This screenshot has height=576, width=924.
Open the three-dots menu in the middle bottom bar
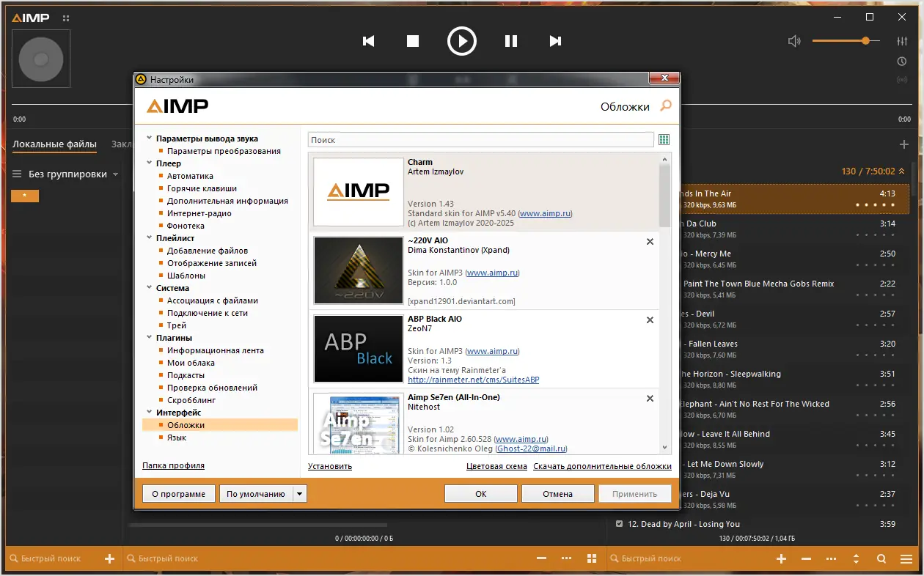click(566, 558)
